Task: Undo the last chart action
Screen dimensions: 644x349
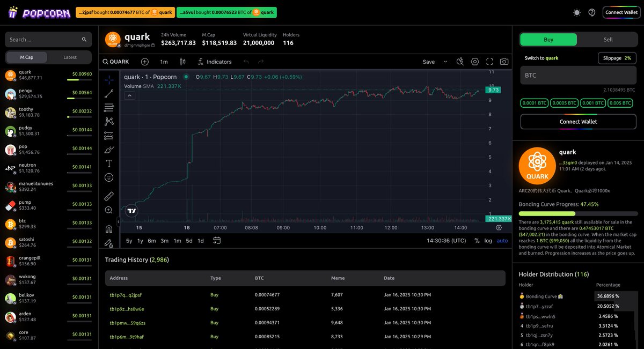Action: tap(246, 62)
